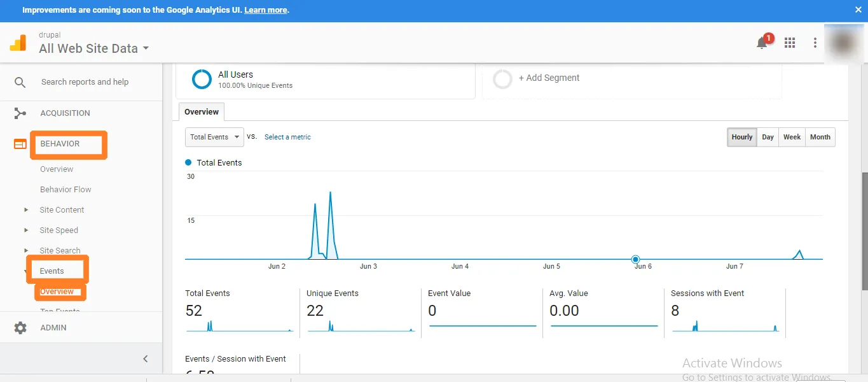Click the Select a metric link
The image size is (868, 382).
(x=287, y=137)
